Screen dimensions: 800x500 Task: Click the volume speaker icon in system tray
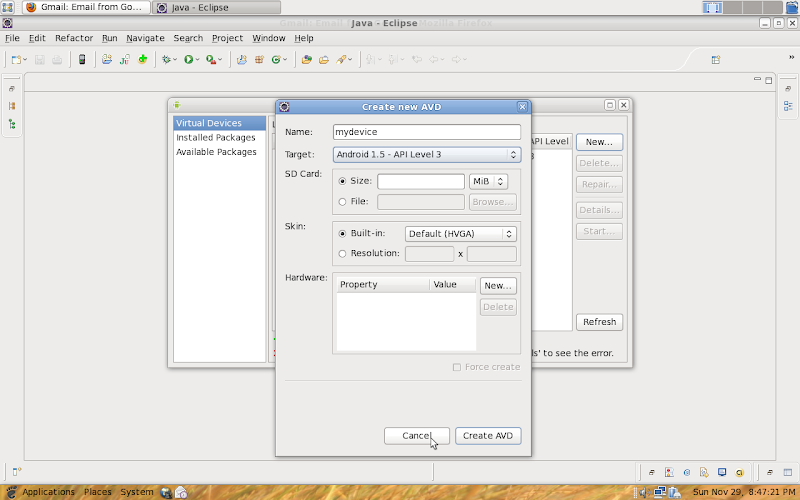(x=644, y=492)
